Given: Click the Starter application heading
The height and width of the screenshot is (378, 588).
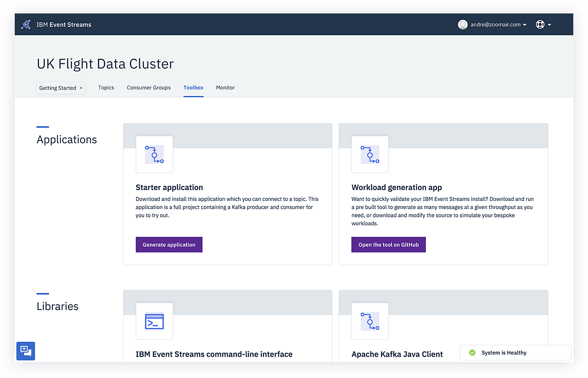Looking at the screenshot, I should 169,188.
